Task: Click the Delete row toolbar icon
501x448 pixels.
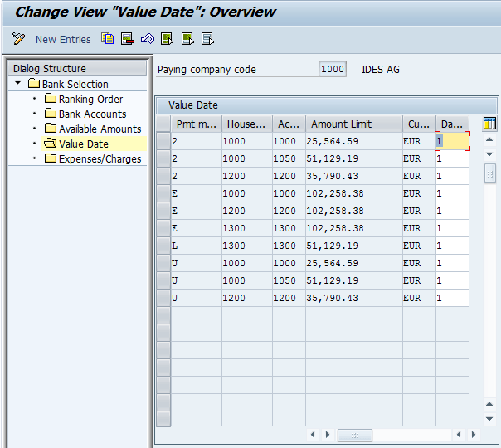Action: pos(128,39)
